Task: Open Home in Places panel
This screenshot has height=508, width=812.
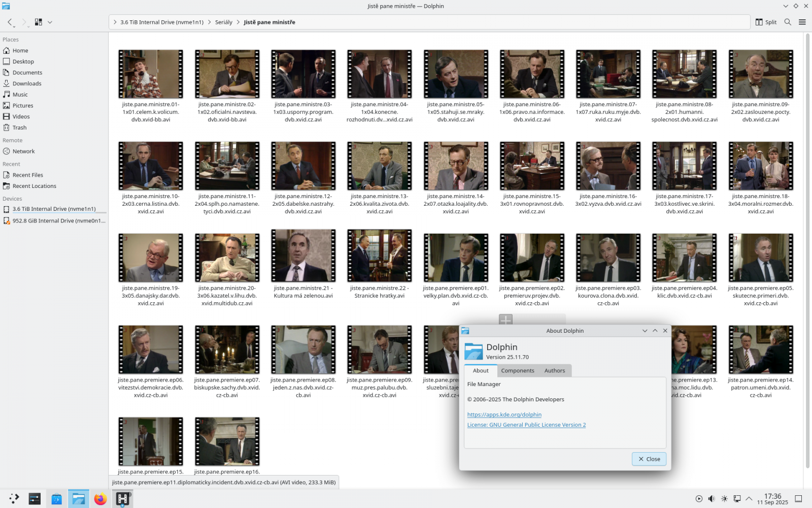Action: coord(54,51)
